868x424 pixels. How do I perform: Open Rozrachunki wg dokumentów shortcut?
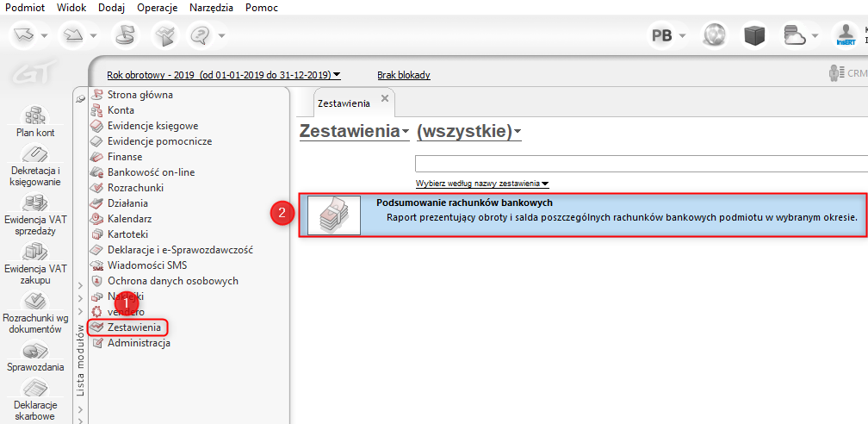click(34, 313)
